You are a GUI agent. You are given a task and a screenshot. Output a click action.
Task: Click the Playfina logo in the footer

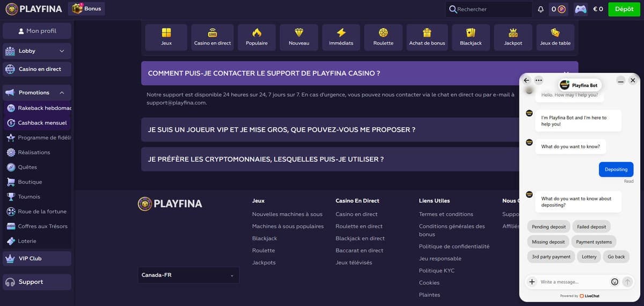[x=170, y=204]
